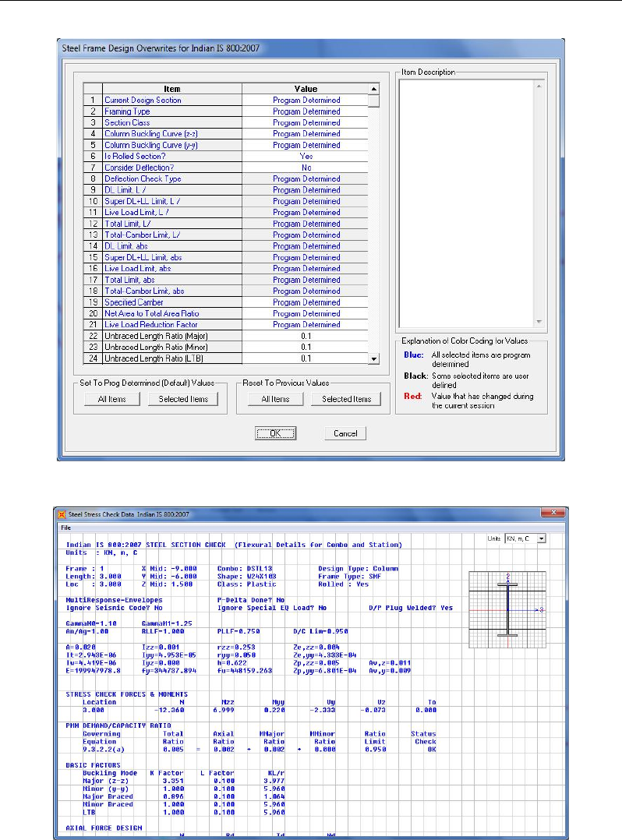Select the Deflection Check Type item
Viewport: 622px width, 840px height.
(172, 179)
